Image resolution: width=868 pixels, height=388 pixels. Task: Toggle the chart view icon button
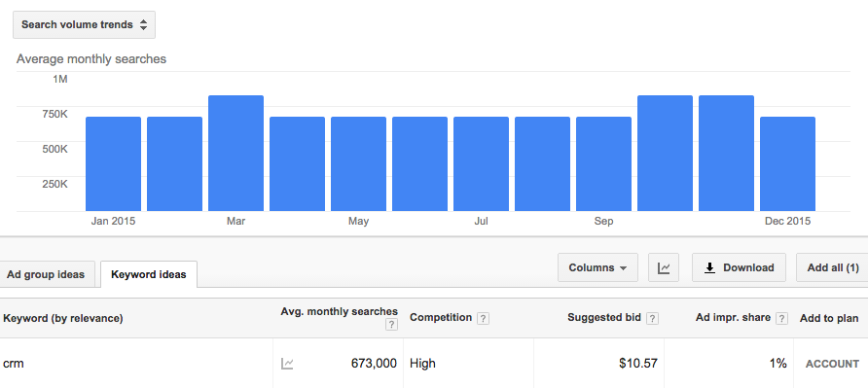(x=664, y=267)
